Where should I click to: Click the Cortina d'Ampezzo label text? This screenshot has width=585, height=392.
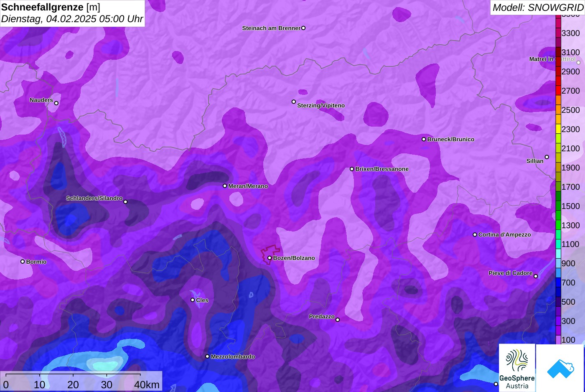(505, 234)
